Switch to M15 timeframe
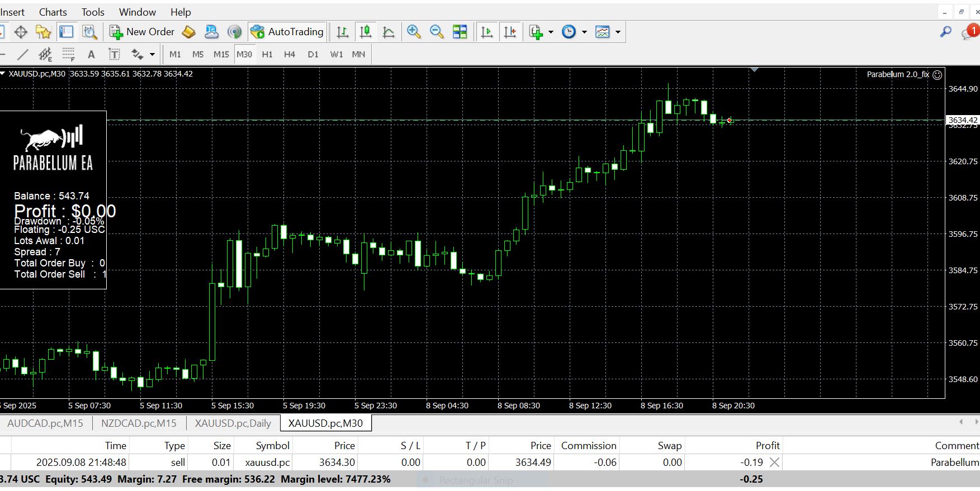This screenshot has height=491, width=980. click(x=221, y=54)
